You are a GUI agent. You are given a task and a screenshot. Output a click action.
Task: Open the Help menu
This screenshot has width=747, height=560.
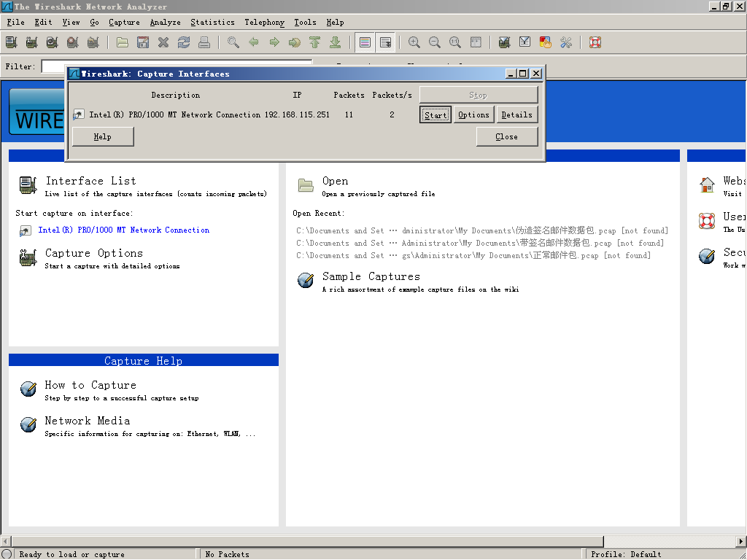point(335,22)
